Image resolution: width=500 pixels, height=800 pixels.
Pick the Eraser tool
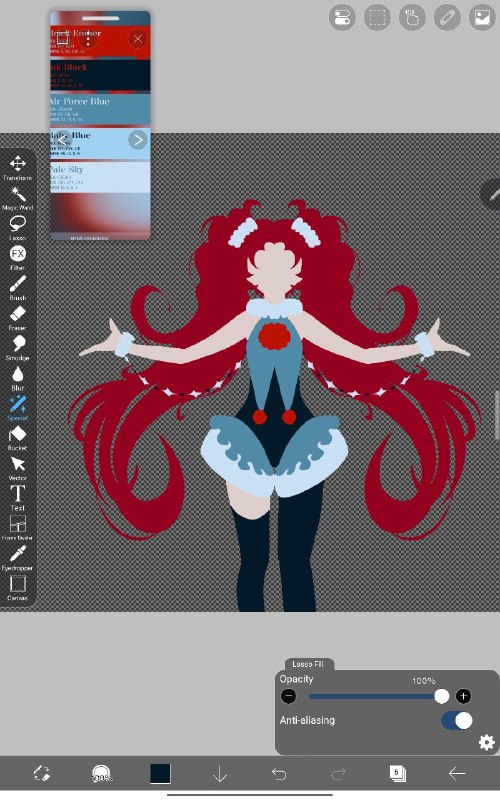click(x=17, y=318)
